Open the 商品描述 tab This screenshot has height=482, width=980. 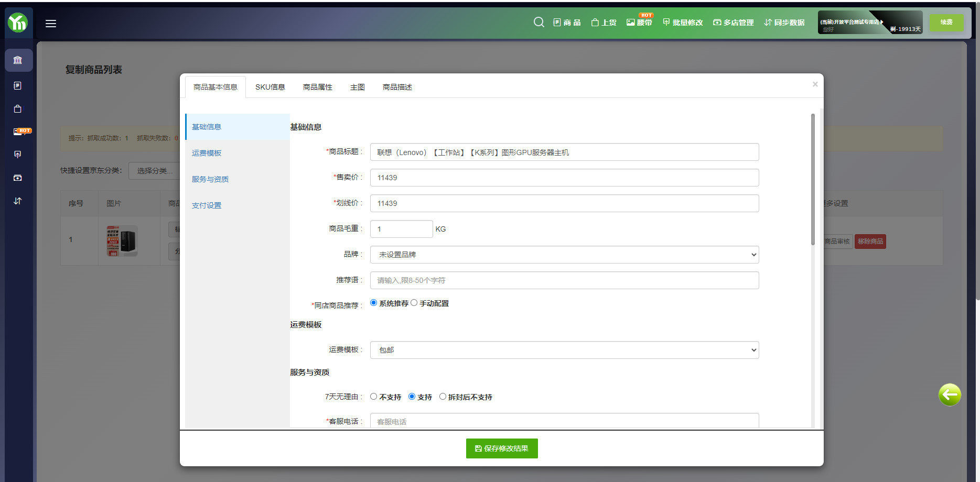397,87
